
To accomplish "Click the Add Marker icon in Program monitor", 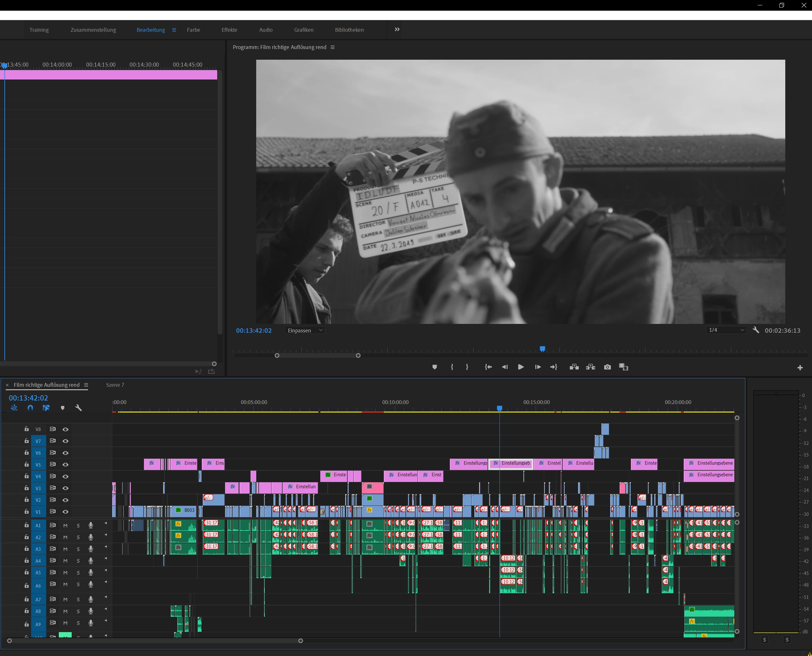I will (434, 367).
